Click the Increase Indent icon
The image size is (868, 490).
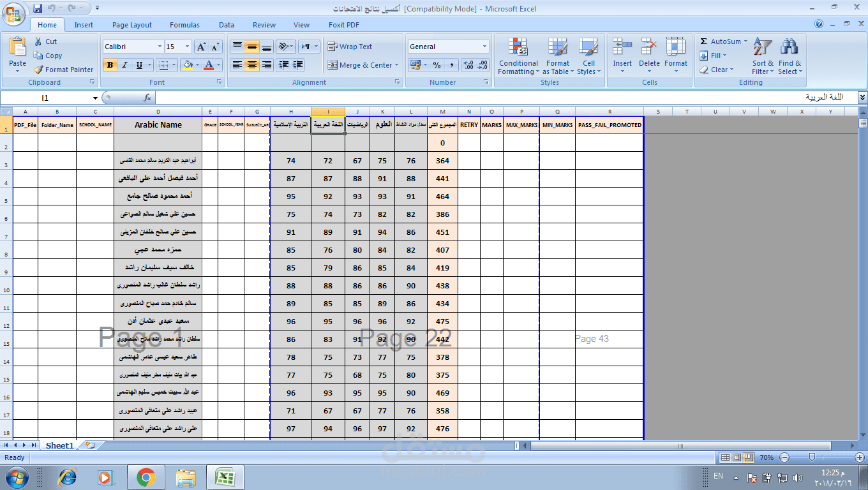pyautogui.click(x=297, y=65)
